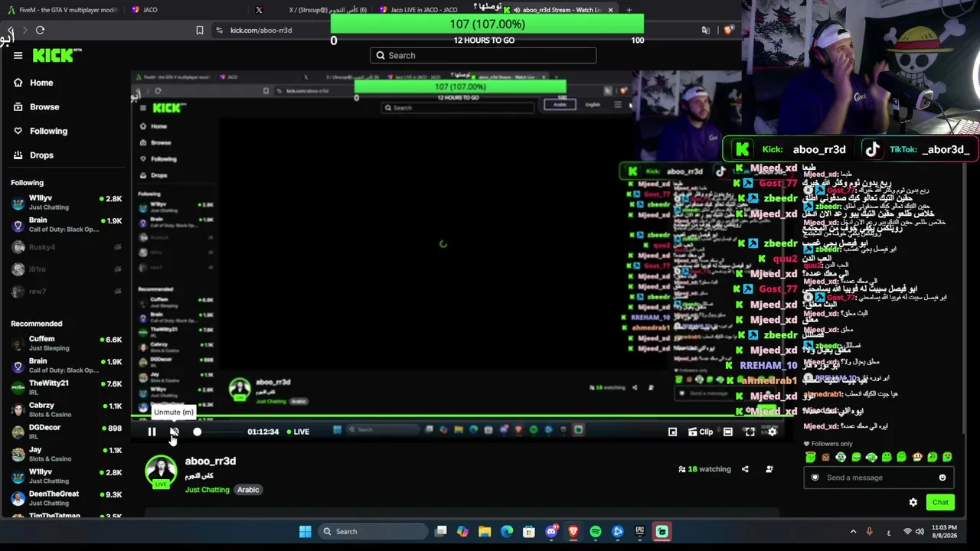Open recommended channel Cabrzy
Image resolution: width=980 pixels, height=551 pixels.
pyautogui.click(x=67, y=409)
